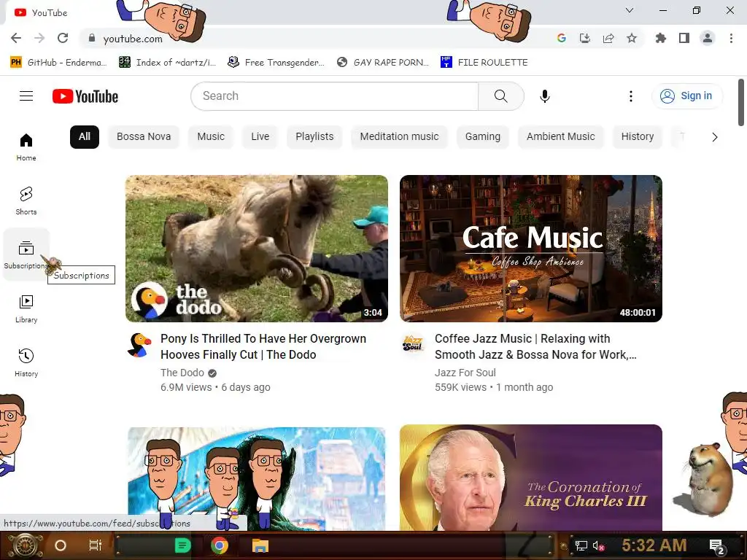The image size is (747, 560).
Task: Reload the page
Action: pyautogui.click(x=63, y=38)
